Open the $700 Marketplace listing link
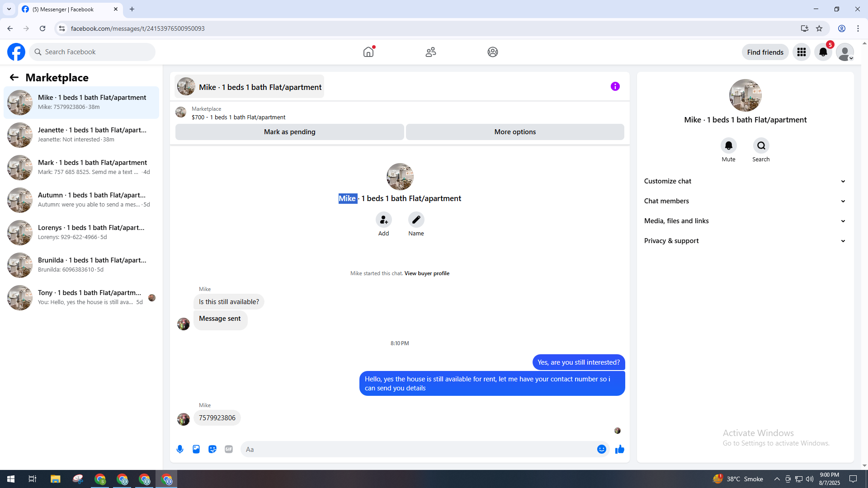This screenshot has width=868, height=488. (x=238, y=117)
